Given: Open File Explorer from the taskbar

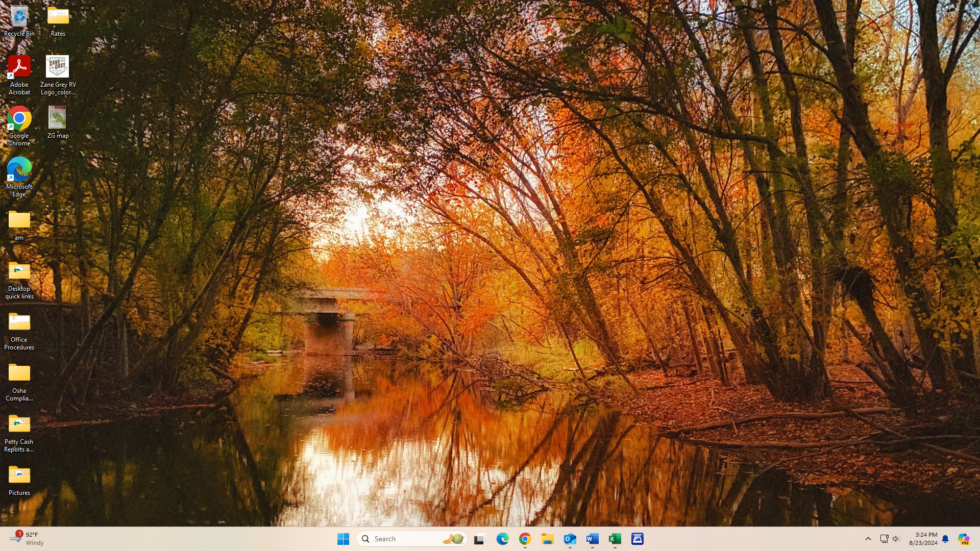Looking at the screenshot, I should (x=548, y=539).
